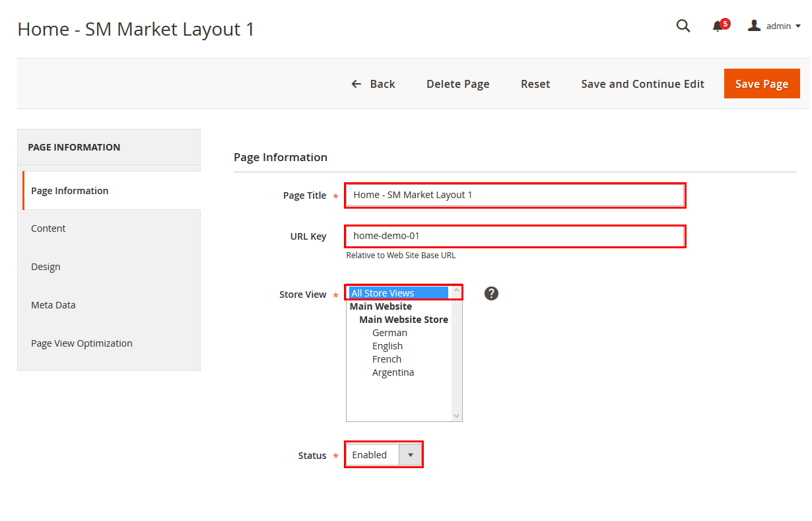
Task: Click the Save Page button
Action: coord(762,84)
